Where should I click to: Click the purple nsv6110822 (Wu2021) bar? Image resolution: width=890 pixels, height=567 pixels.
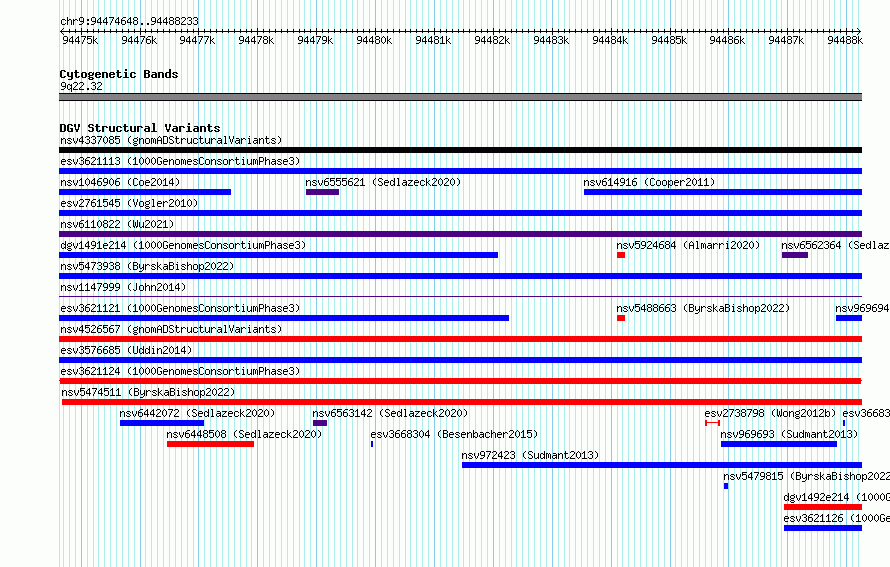coord(460,234)
